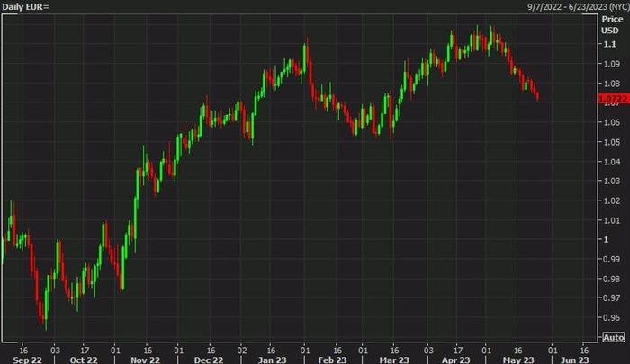Select the 1.06 price axis label

click(611, 122)
